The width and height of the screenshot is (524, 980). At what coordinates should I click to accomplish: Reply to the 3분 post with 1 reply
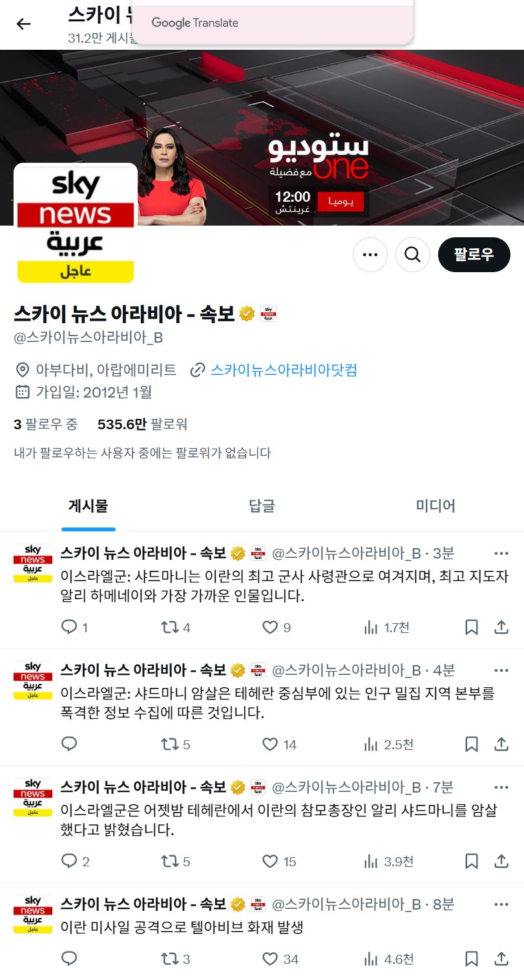(74, 627)
